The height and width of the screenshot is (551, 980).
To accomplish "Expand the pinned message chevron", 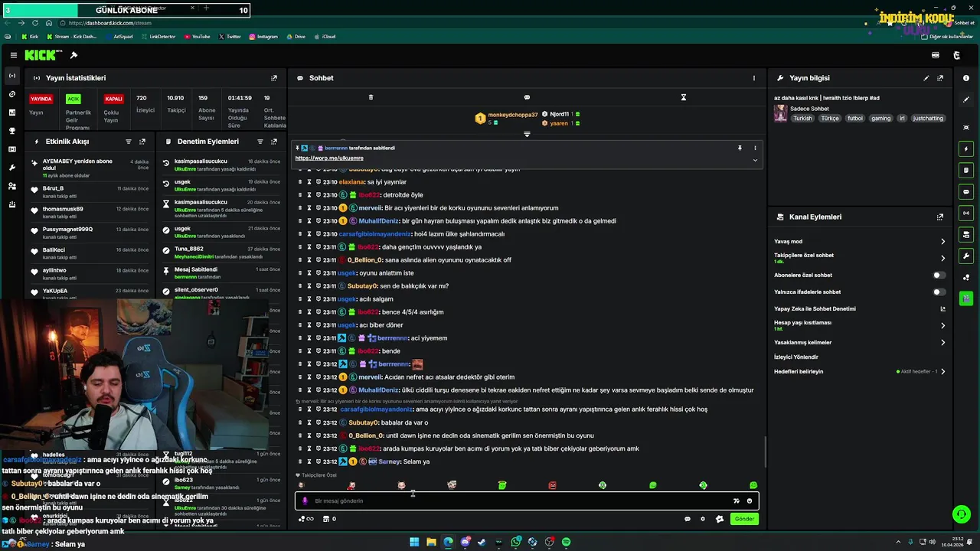I will [755, 160].
